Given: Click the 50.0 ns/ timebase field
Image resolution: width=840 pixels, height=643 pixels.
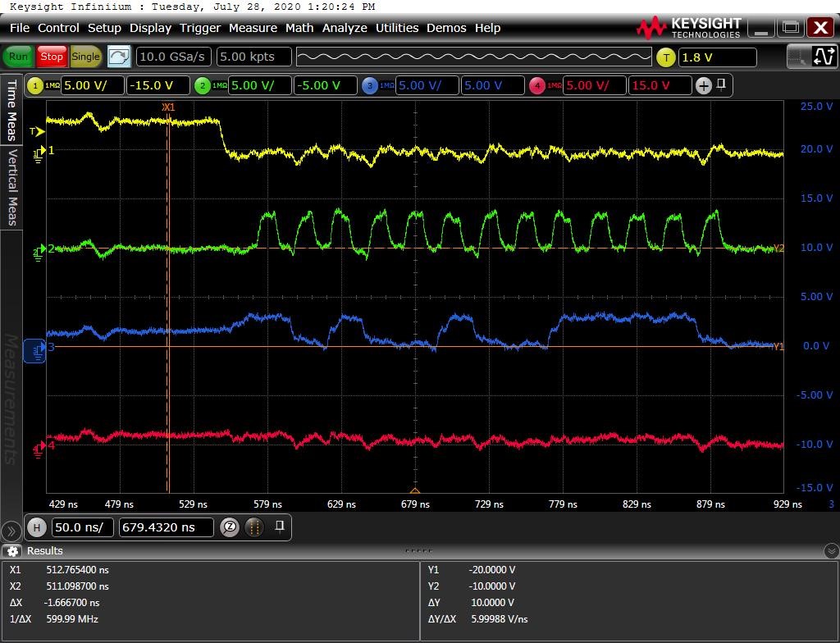Looking at the screenshot, I should [83, 527].
